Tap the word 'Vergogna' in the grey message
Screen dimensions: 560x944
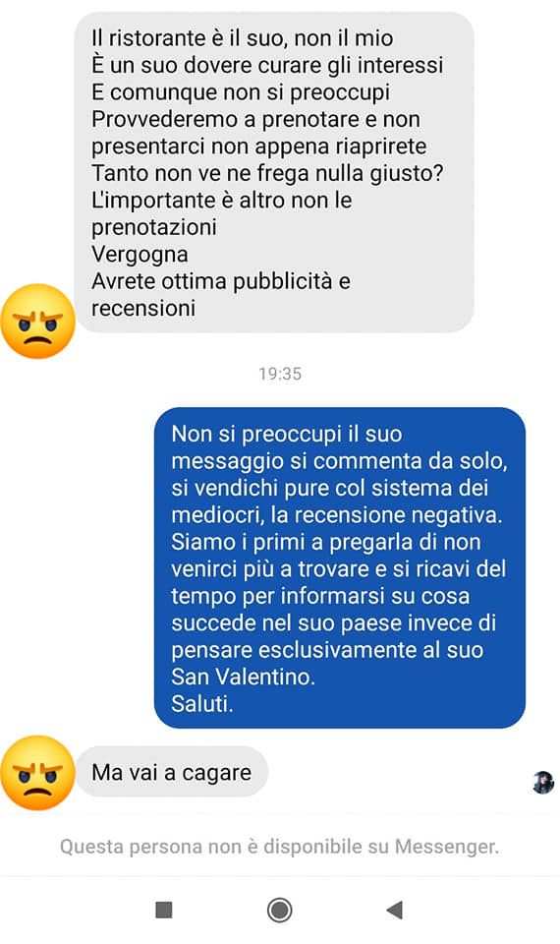(140, 255)
